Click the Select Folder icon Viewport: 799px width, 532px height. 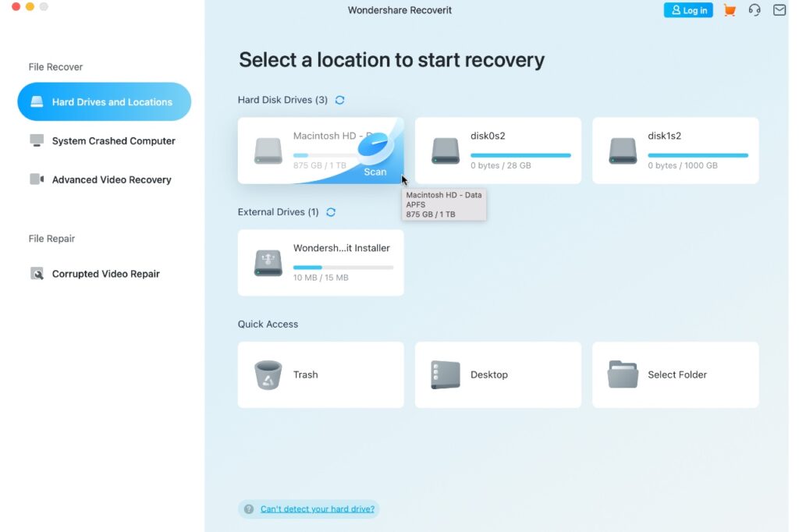[623, 374]
